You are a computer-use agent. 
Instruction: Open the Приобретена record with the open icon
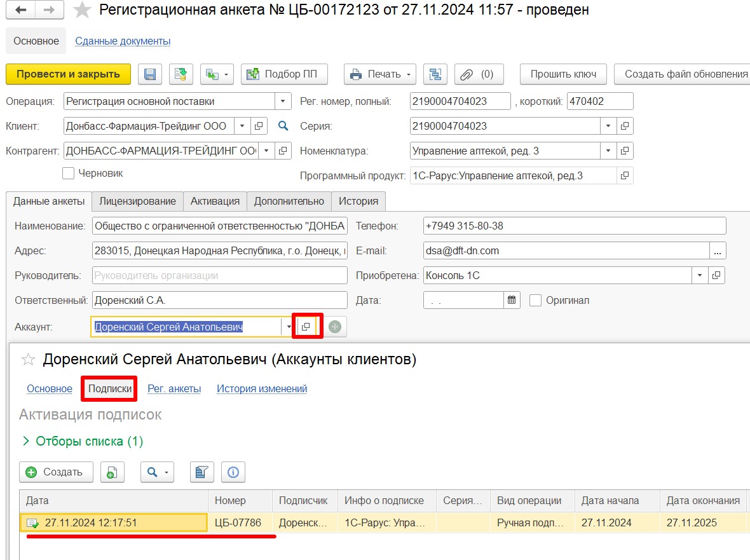(x=716, y=275)
